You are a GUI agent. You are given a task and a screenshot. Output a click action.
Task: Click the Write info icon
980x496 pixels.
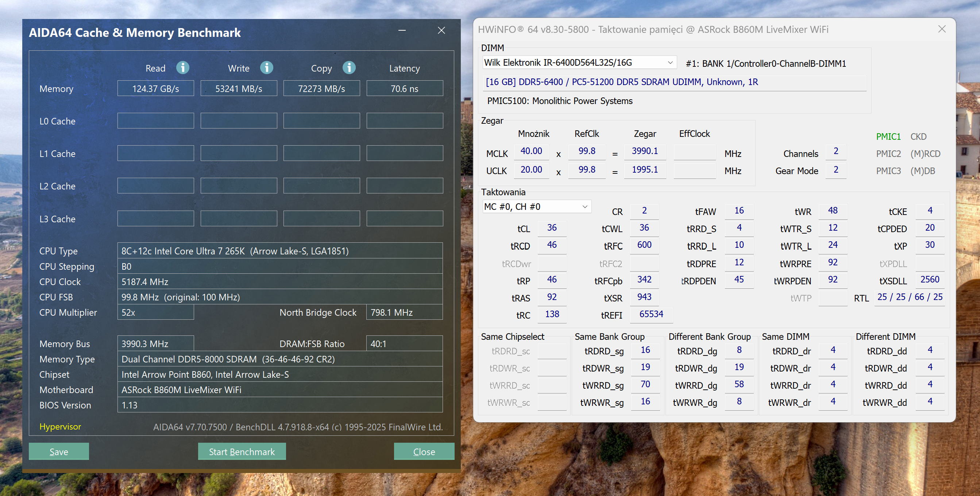pyautogui.click(x=266, y=68)
